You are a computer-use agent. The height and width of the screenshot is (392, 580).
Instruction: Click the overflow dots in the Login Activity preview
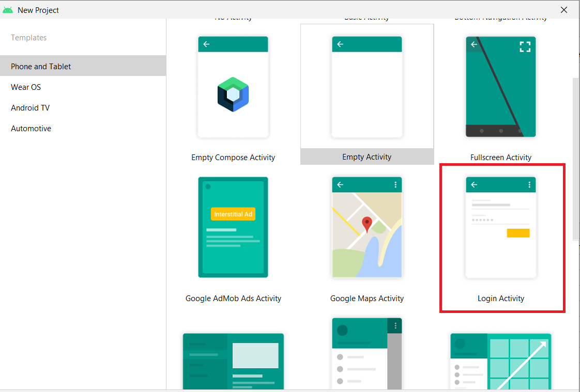tap(529, 184)
